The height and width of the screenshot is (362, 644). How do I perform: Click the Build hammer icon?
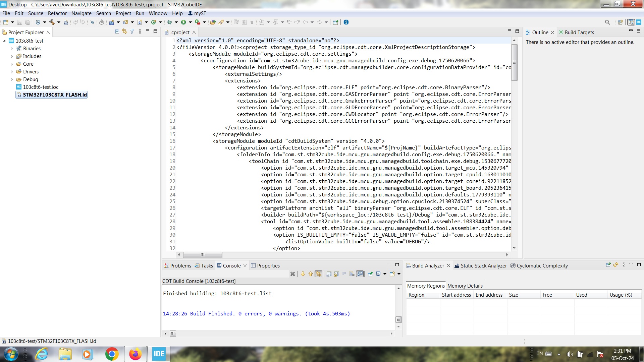tap(52, 22)
